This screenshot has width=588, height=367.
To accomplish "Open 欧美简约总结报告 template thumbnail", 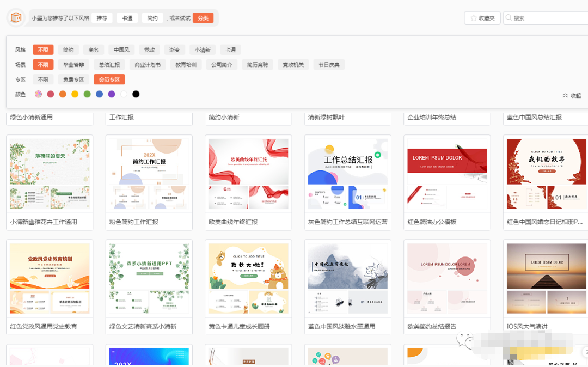I will click(x=447, y=279).
